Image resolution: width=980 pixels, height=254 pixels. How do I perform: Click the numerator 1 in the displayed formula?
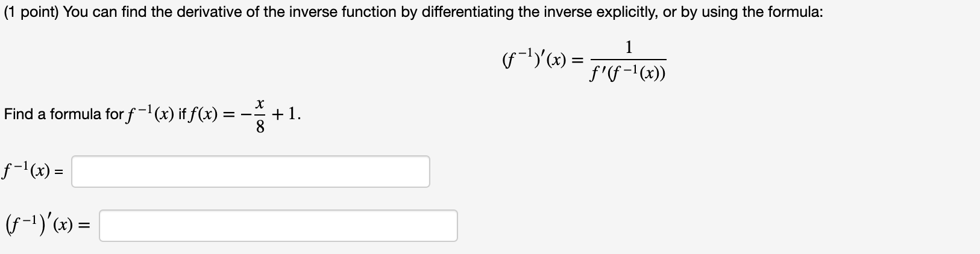coord(629,46)
